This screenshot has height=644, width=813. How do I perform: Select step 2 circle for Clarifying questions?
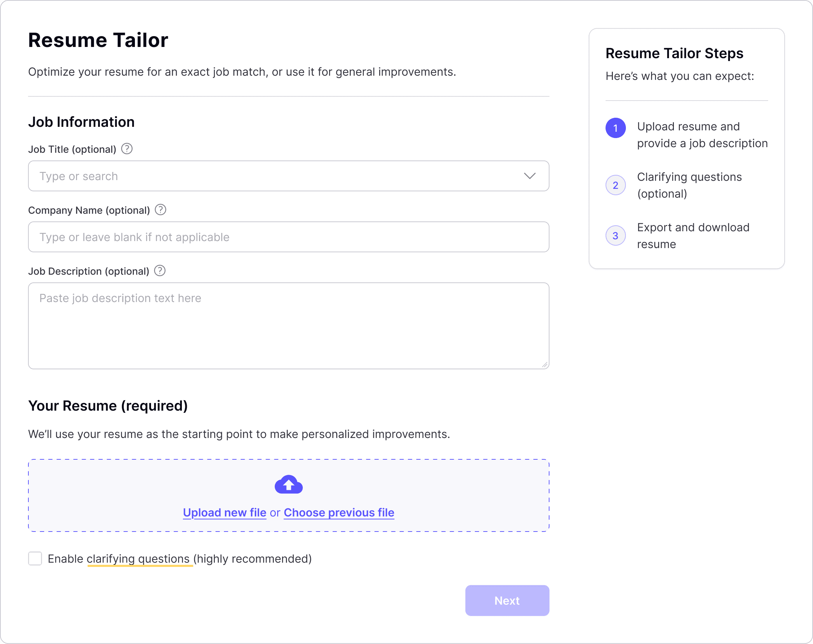[615, 185]
